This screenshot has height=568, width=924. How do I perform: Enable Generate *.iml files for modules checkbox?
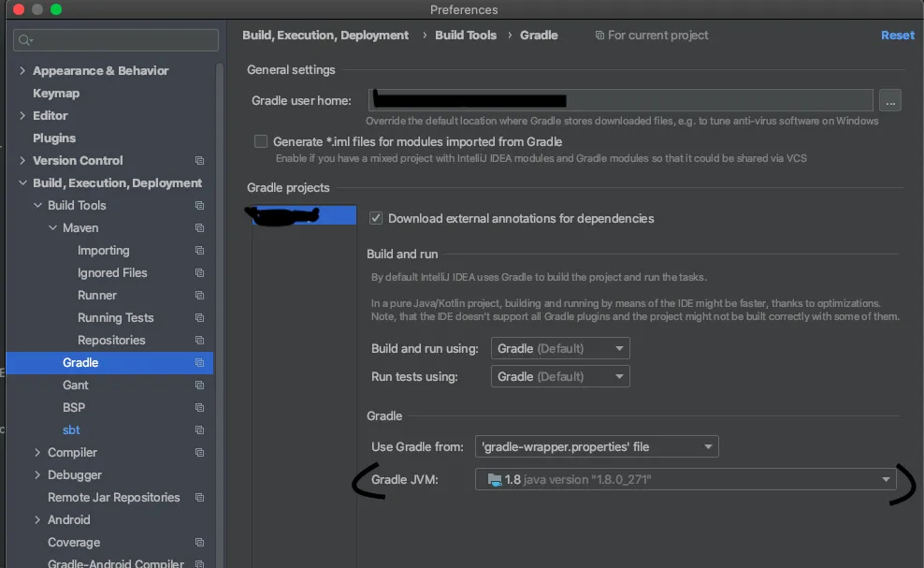[261, 141]
